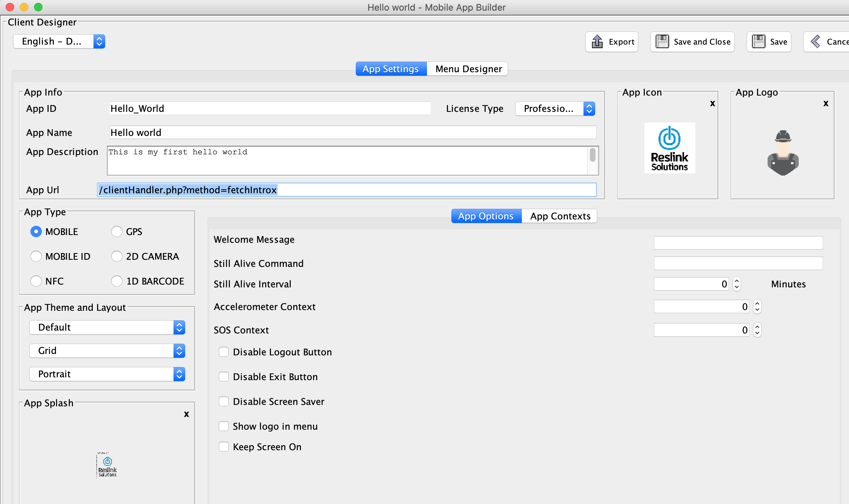Remove the App Logo with its x
The image size is (849, 504).
pyautogui.click(x=826, y=103)
